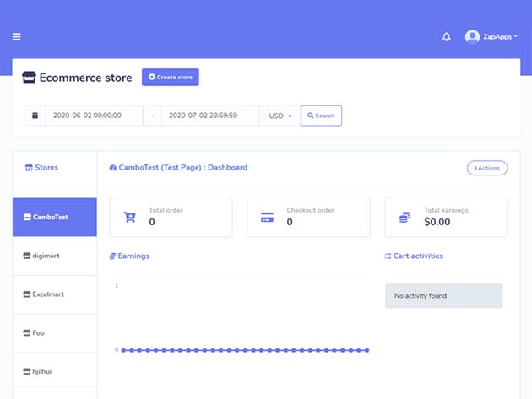Click the Create store button
Viewport: 532px width, 399px height.
(170, 77)
